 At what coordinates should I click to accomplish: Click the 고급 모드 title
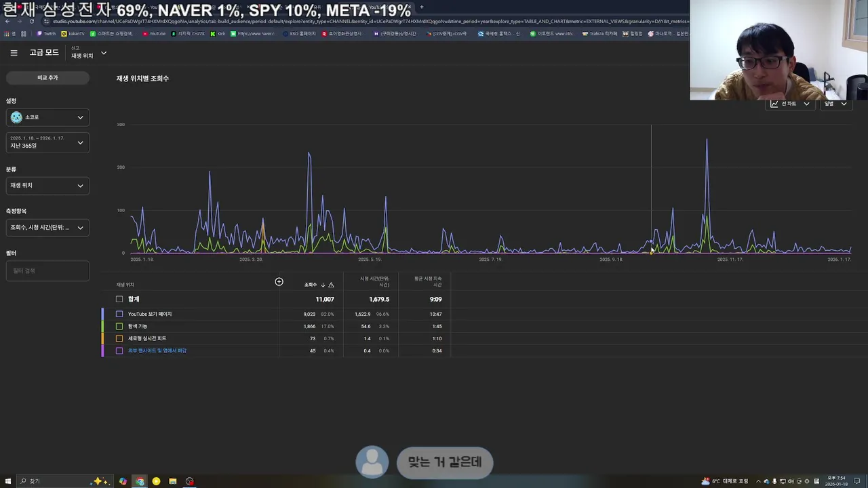point(44,53)
